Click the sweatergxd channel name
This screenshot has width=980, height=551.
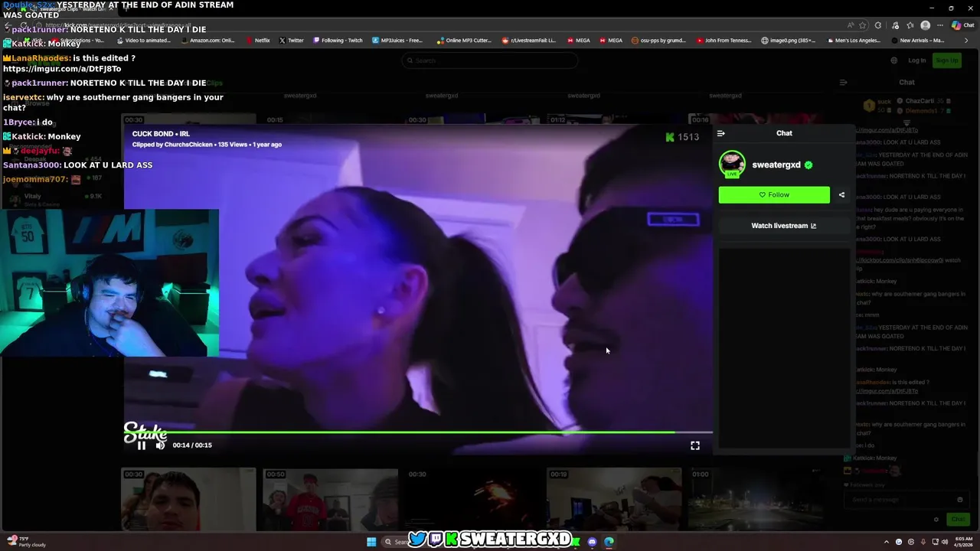[x=776, y=165]
